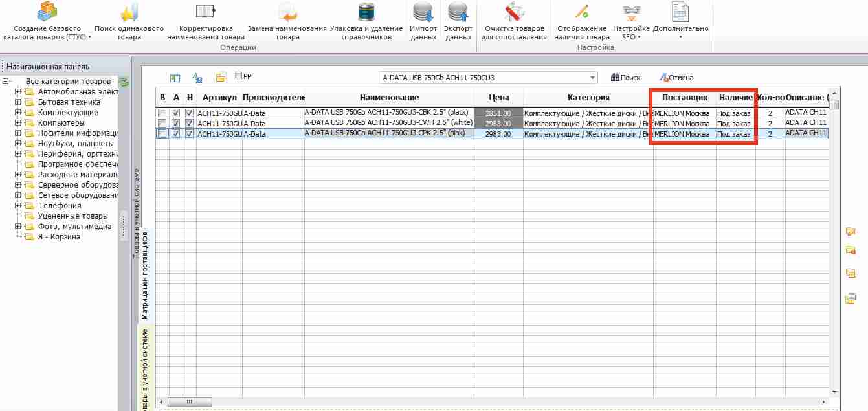Viewport: 868px width, 411px height.
Task: Start Импорт данных
Action: click(423, 21)
